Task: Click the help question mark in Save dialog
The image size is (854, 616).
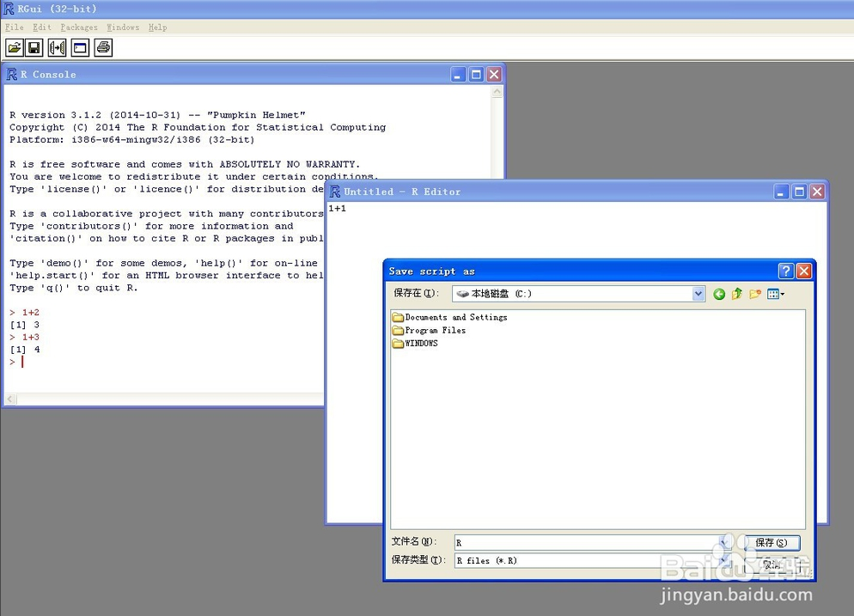Action: [786, 271]
